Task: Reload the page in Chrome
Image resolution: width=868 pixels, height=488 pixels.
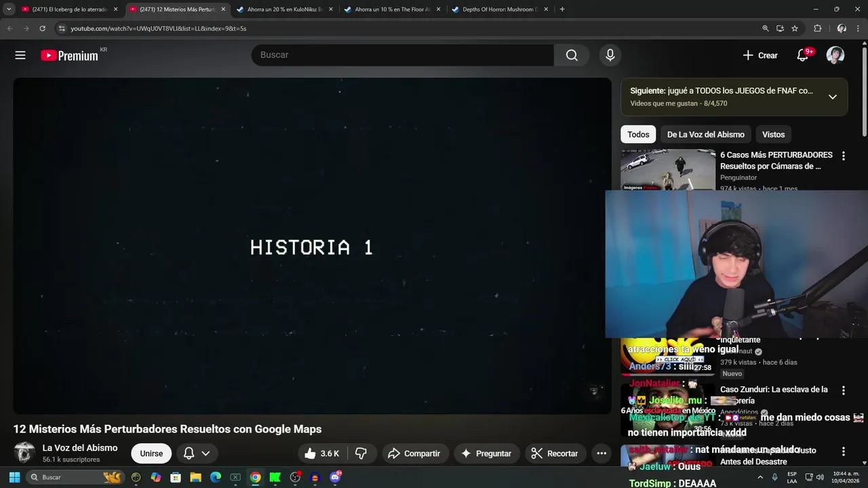Action: [x=42, y=28]
